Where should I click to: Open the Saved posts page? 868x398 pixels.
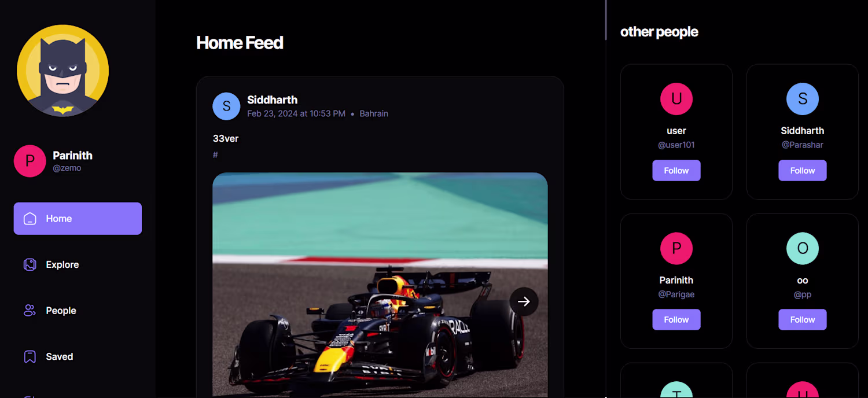60,356
